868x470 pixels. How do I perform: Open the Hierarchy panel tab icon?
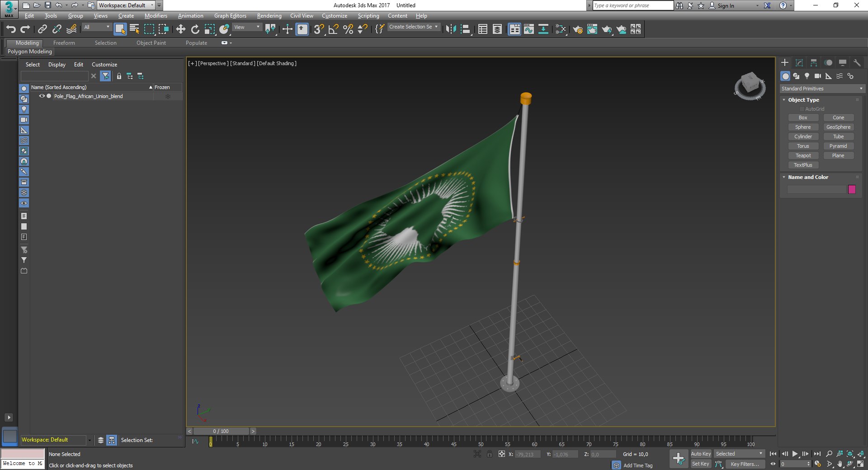pyautogui.click(x=814, y=63)
